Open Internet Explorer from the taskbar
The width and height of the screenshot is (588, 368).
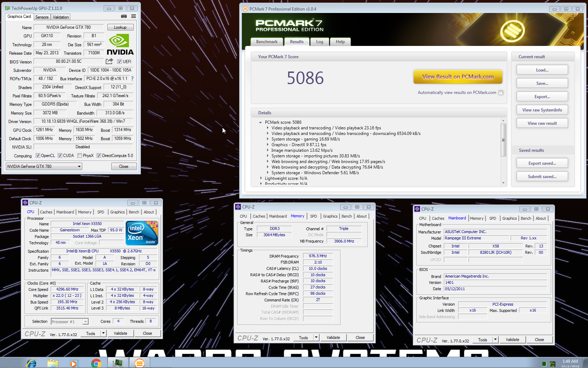pyautogui.click(x=31, y=363)
